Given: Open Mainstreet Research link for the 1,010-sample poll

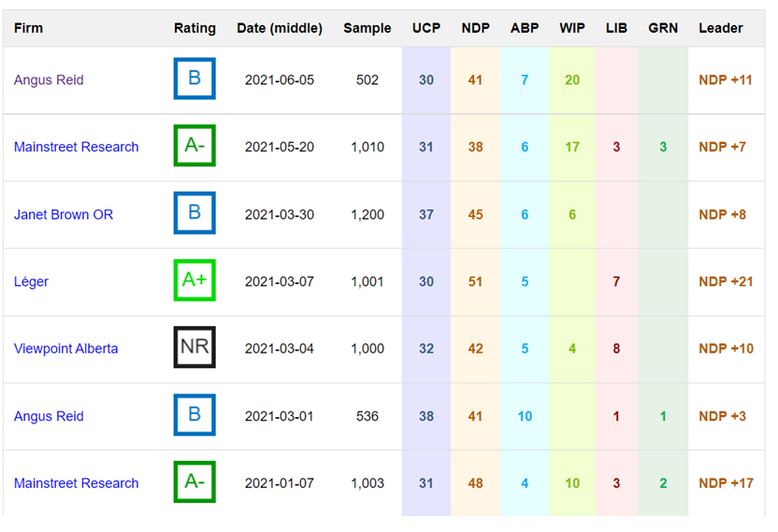Looking at the screenshot, I should point(76,147).
